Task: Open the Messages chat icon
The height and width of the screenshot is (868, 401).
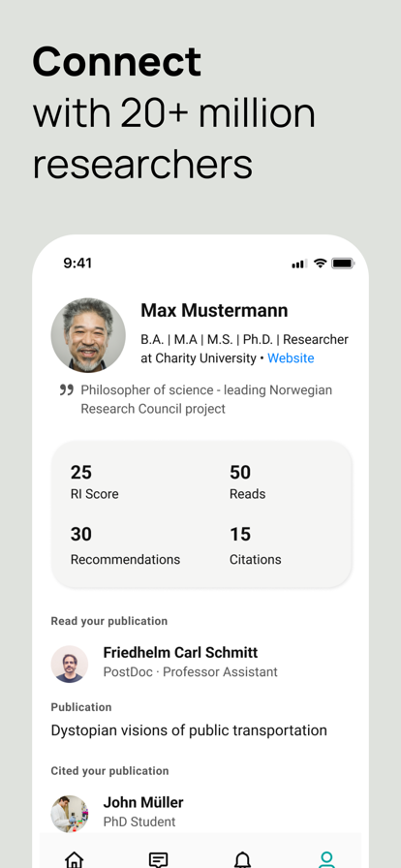Action: click(x=159, y=859)
